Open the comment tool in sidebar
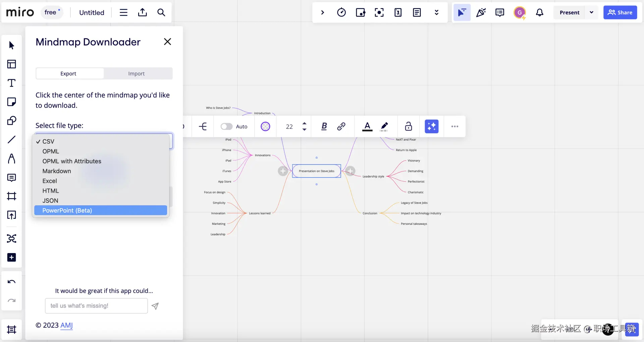644x342 pixels. tap(12, 178)
